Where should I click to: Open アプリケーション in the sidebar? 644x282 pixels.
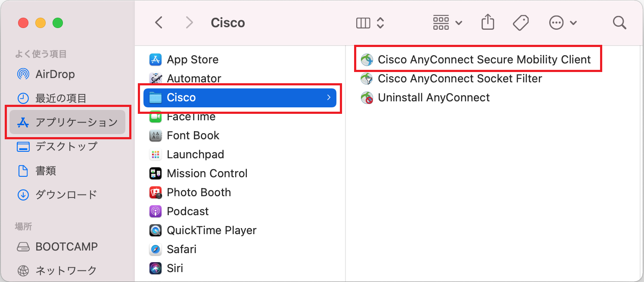[68, 122]
